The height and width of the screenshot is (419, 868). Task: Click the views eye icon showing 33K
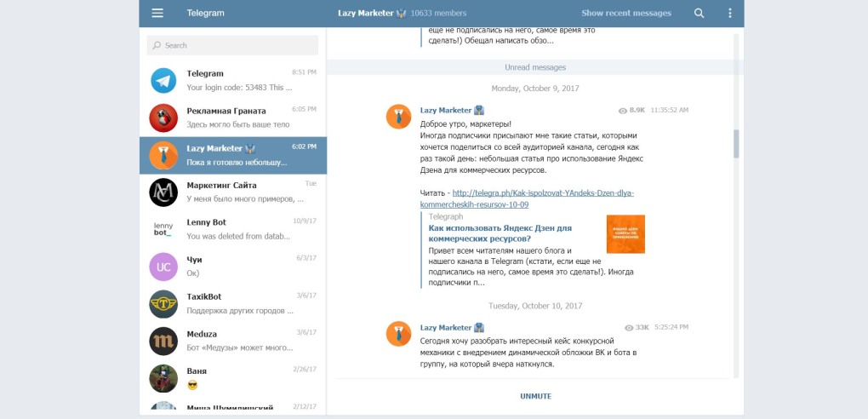pyautogui.click(x=629, y=328)
